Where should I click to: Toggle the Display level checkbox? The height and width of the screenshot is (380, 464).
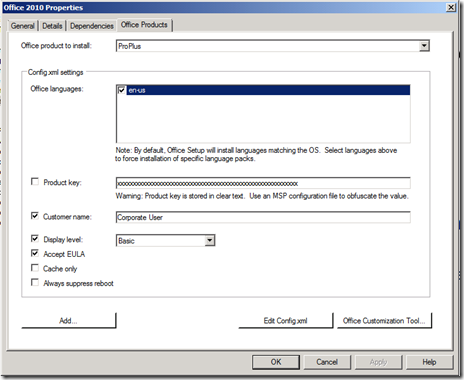tap(35, 239)
